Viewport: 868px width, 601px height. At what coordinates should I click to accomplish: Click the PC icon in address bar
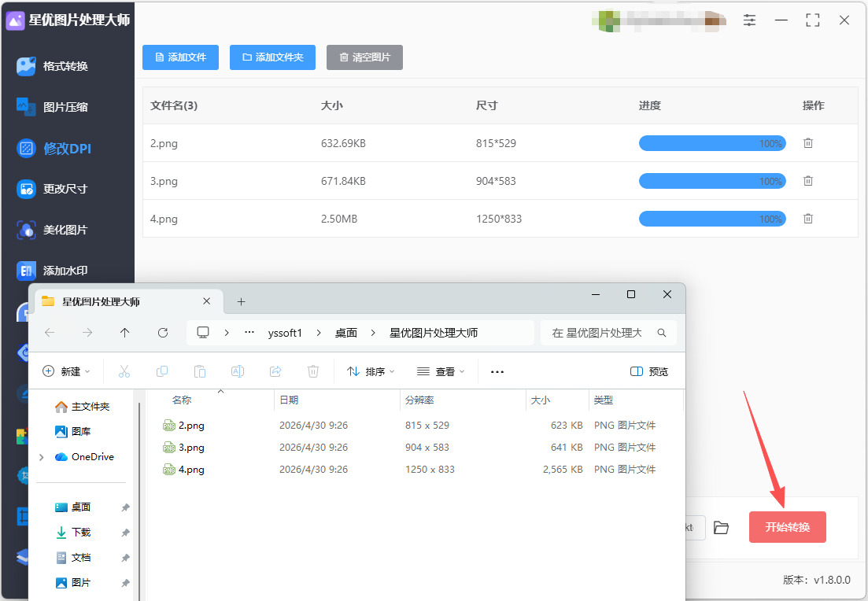tap(203, 333)
